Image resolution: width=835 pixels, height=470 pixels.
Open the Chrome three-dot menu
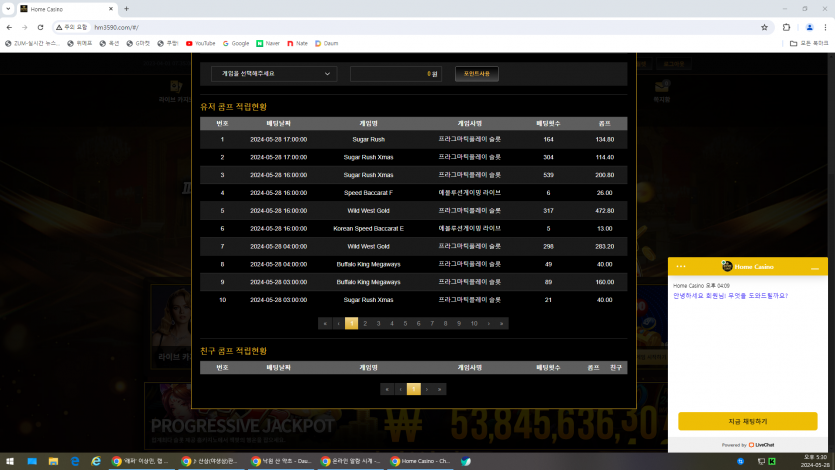[825, 27]
